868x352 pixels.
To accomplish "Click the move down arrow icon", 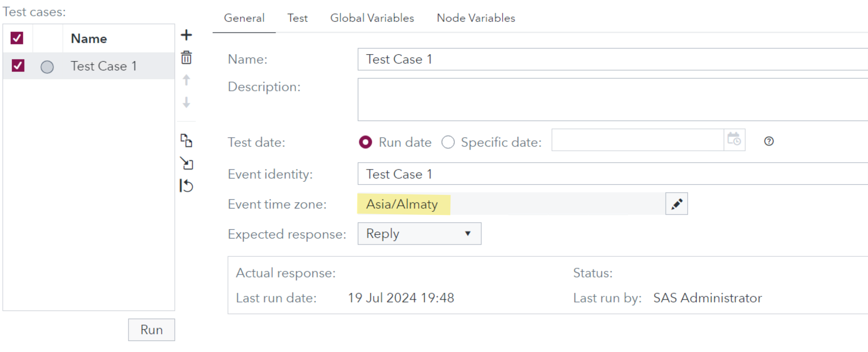I will coord(186,102).
